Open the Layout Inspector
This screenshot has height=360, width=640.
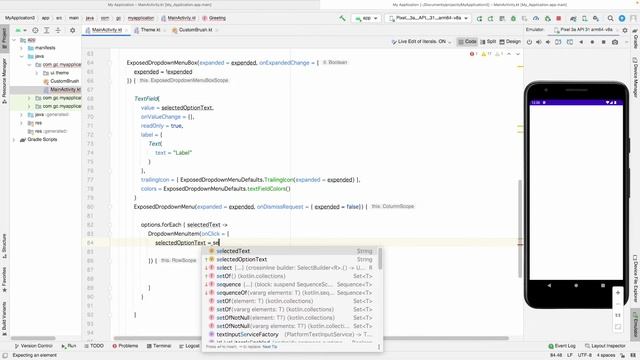(x=605, y=346)
